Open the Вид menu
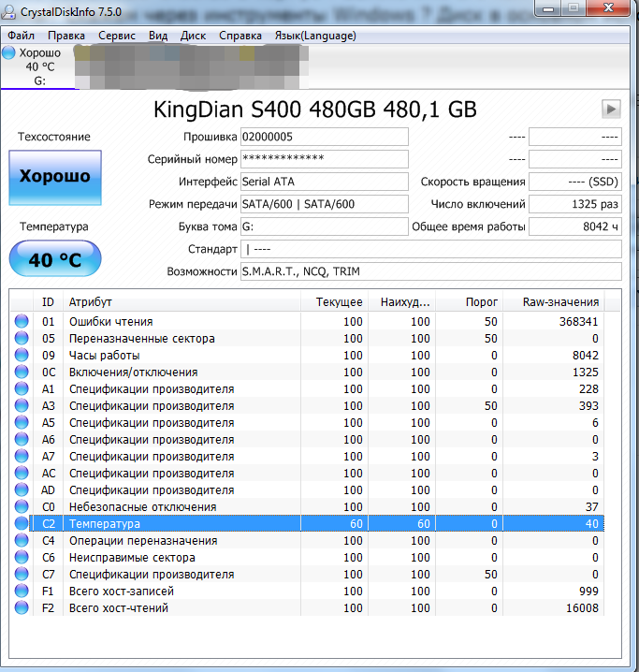The width and height of the screenshot is (639, 672). pyautogui.click(x=158, y=36)
